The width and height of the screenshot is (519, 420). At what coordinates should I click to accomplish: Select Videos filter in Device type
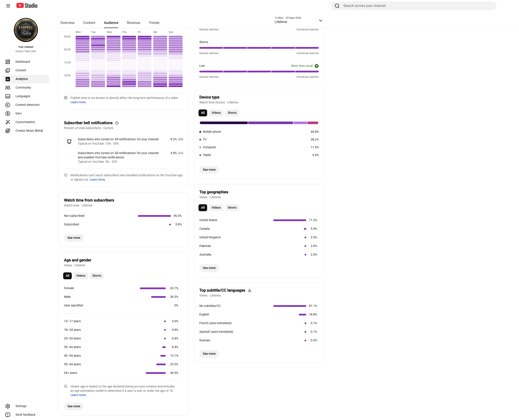tap(216, 113)
